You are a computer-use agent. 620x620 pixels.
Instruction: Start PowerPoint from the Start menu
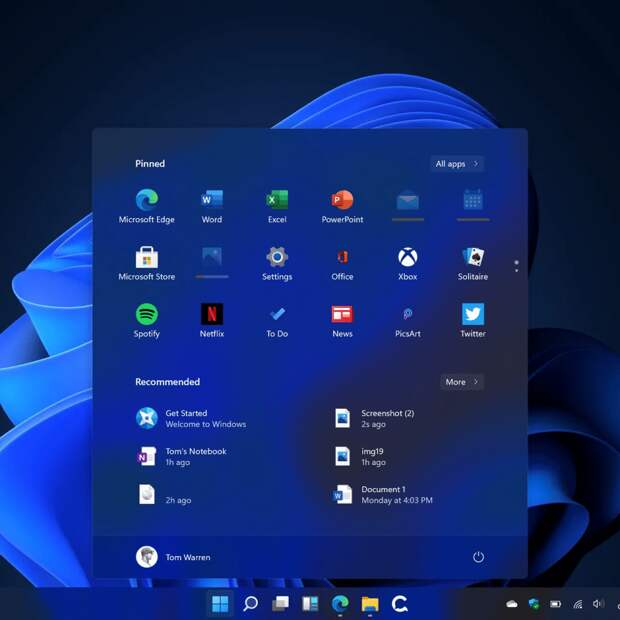342,206
